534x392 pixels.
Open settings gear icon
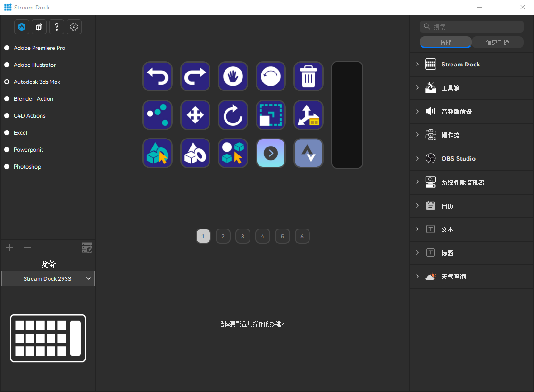(74, 27)
